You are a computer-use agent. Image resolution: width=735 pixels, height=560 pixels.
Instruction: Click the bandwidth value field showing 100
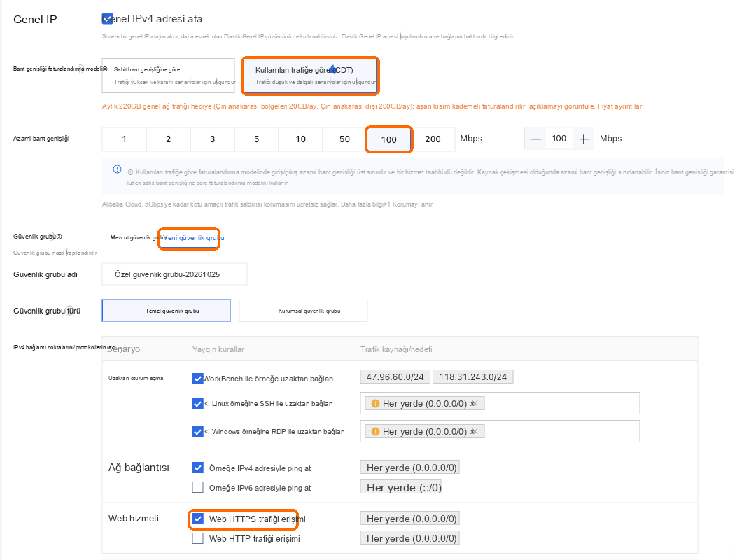(559, 139)
